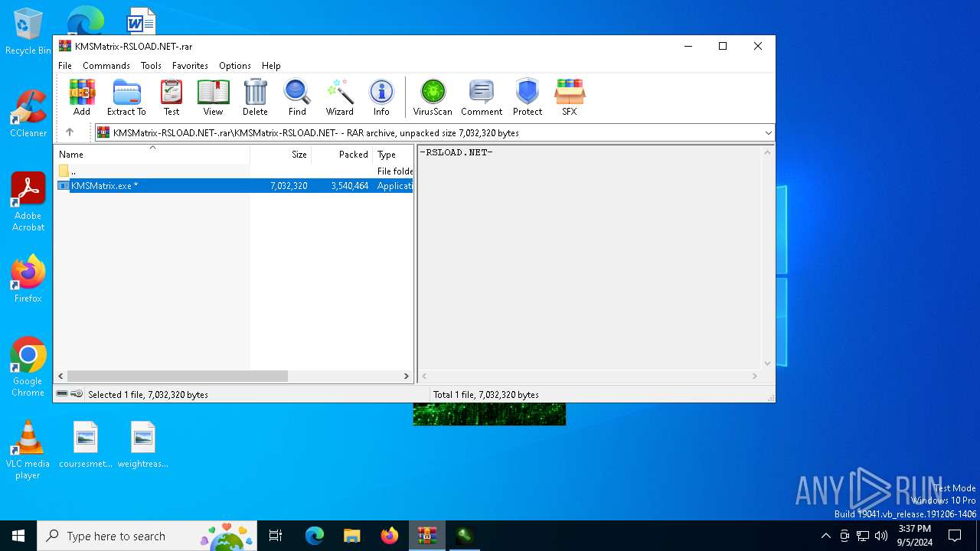Image resolution: width=980 pixels, height=551 pixels.
Task: Open Recycle Bin desktop icon
Action: tap(28, 31)
